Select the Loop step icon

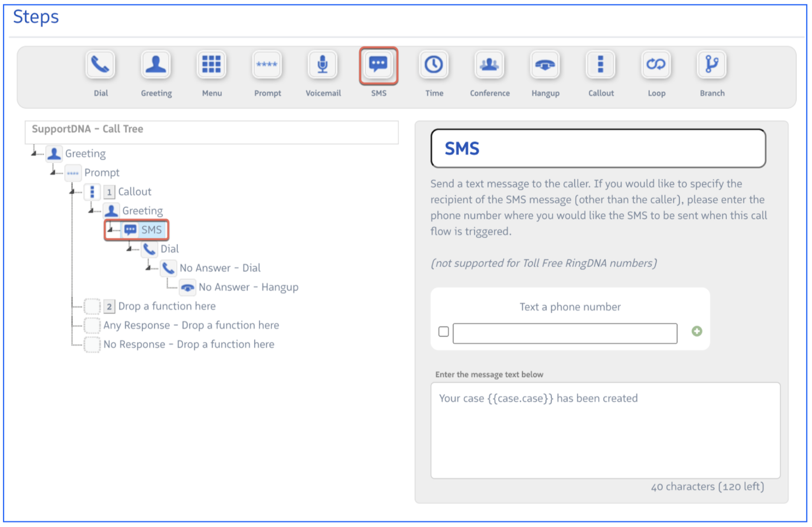click(x=656, y=65)
